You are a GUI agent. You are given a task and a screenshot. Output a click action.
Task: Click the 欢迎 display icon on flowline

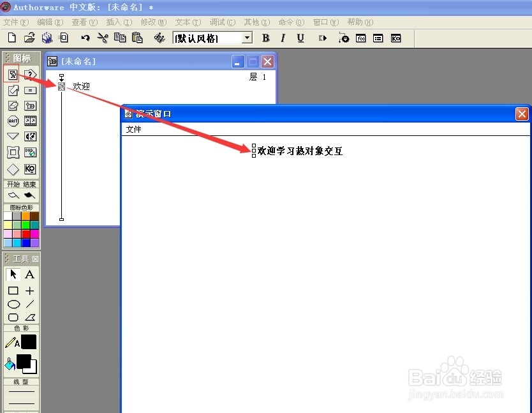pyautogui.click(x=62, y=86)
